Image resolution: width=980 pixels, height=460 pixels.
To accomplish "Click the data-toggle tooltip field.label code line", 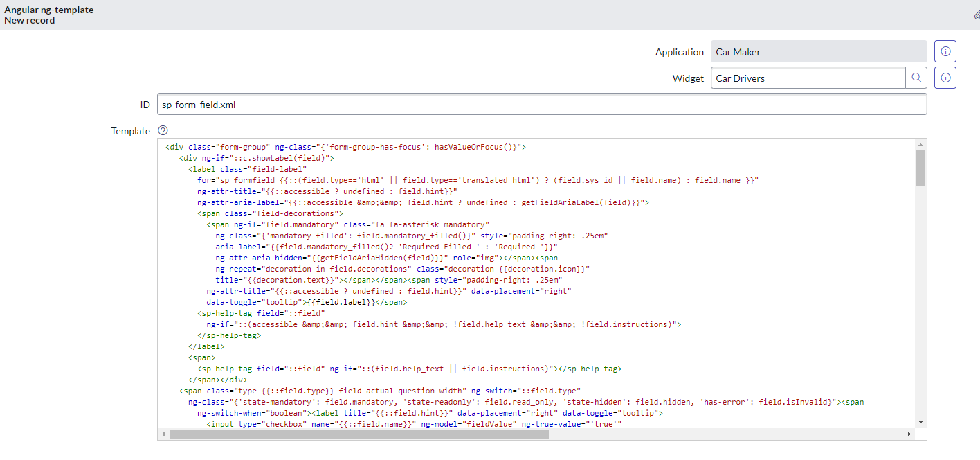I will [x=306, y=302].
